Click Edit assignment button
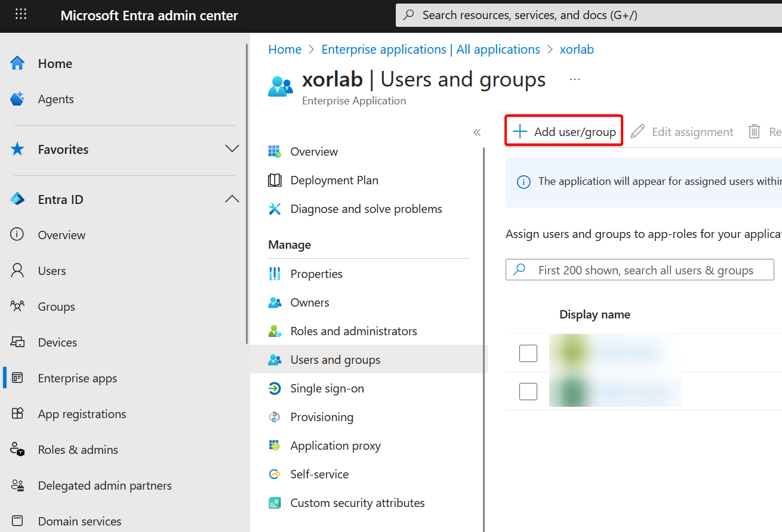782x532 pixels. [682, 132]
